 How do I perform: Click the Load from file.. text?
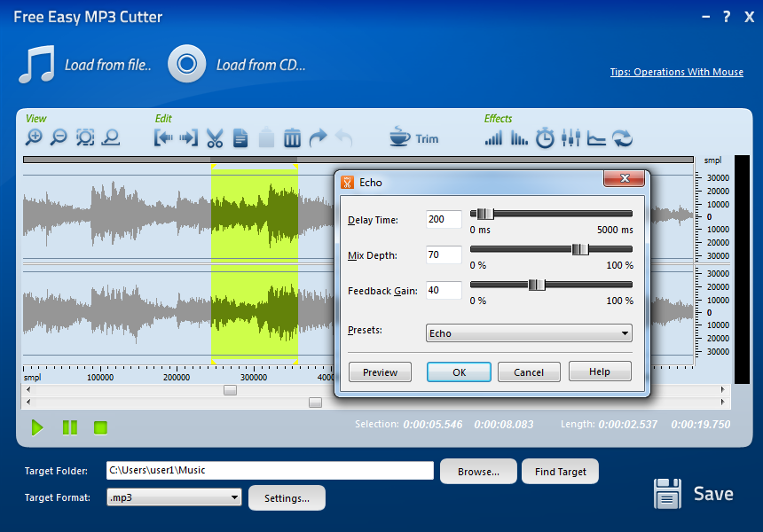point(108,65)
